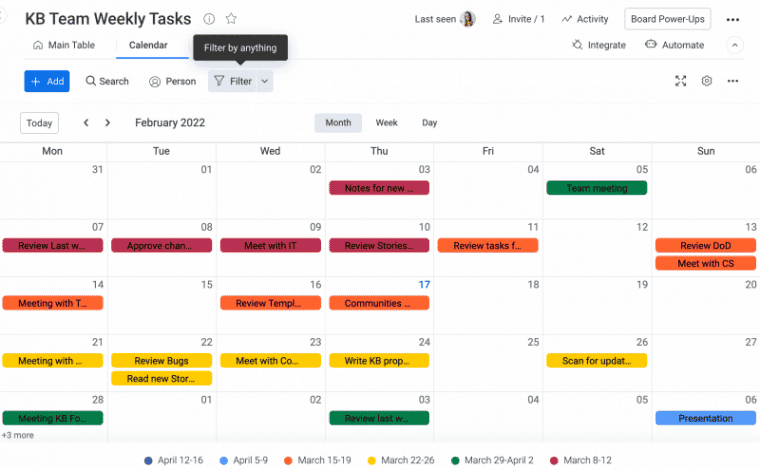Screen dimensions: 760x470
Task: Click the Add button
Action: (x=47, y=81)
